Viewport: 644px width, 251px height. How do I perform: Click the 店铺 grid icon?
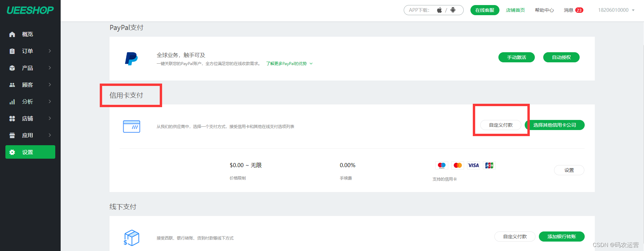pyautogui.click(x=12, y=119)
